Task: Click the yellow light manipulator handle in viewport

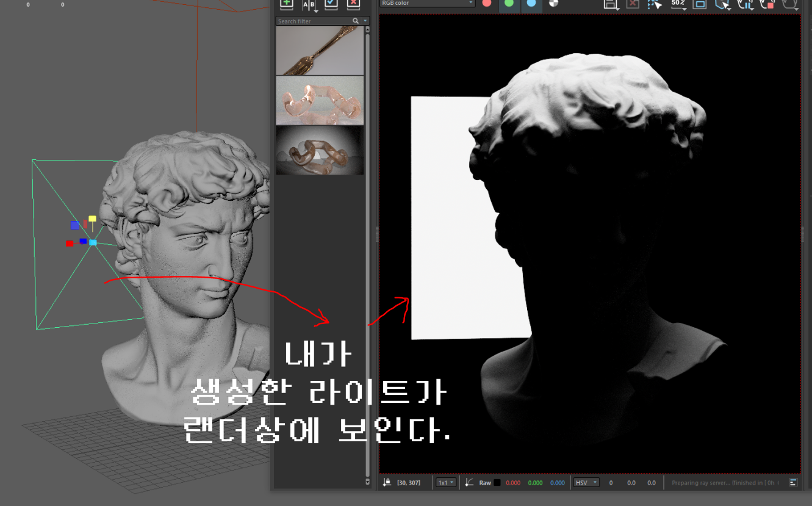Action: [x=92, y=219]
